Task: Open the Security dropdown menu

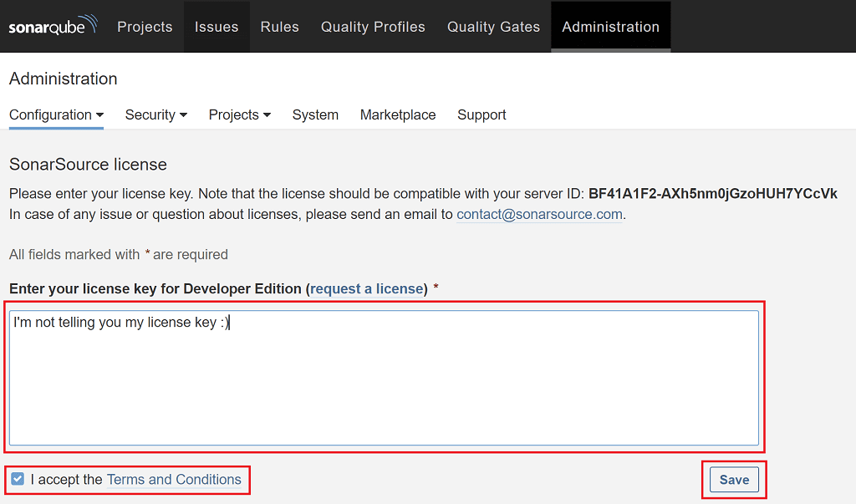Action: (155, 115)
